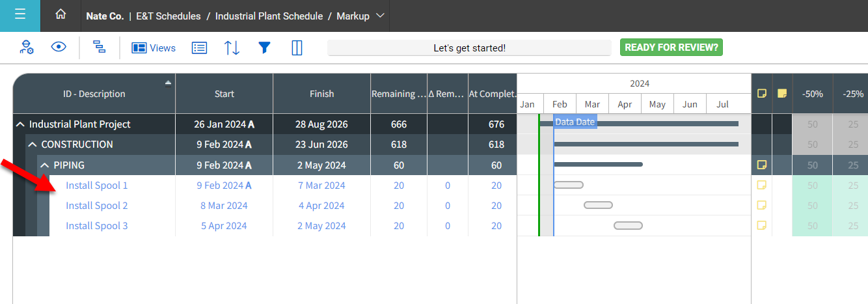The image size is (868, 304).
Task: Open the list details panel icon
Action: pyautogui.click(x=199, y=48)
